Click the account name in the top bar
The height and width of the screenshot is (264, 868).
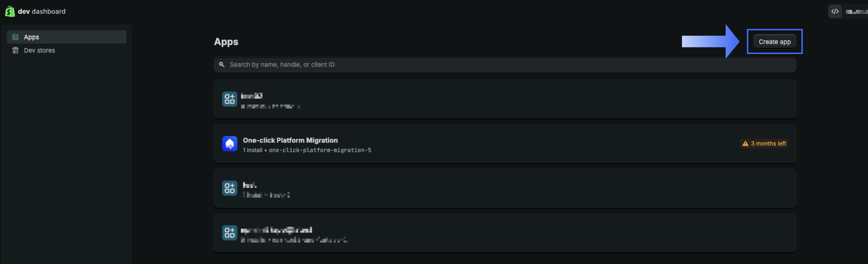pyautogui.click(x=855, y=11)
